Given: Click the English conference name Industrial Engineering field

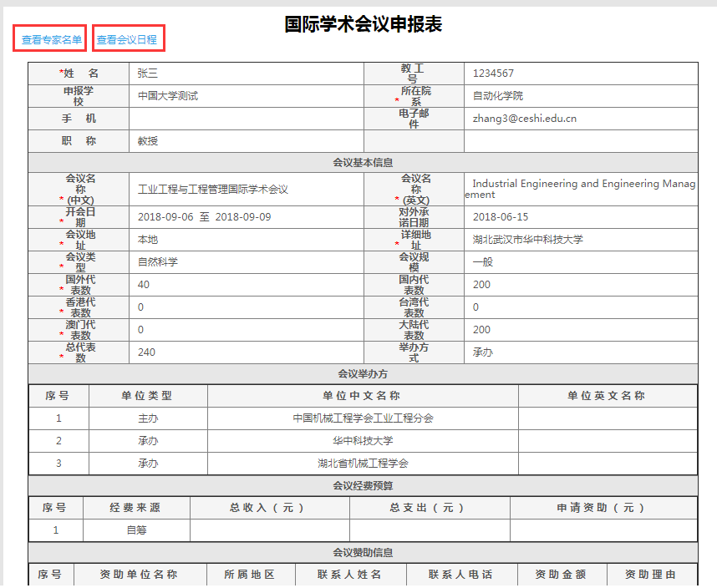Looking at the screenshot, I should click(580, 189).
